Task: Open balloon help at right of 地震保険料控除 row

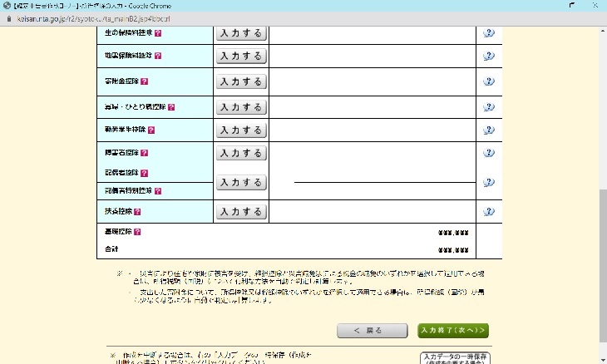Action: (x=489, y=56)
